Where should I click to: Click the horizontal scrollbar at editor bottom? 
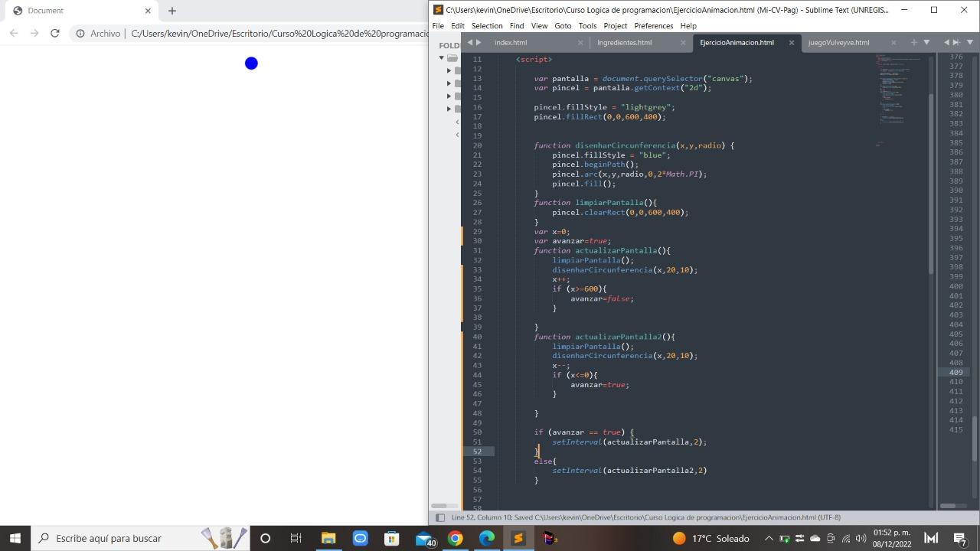pyautogui.click(x=439, y=506)
